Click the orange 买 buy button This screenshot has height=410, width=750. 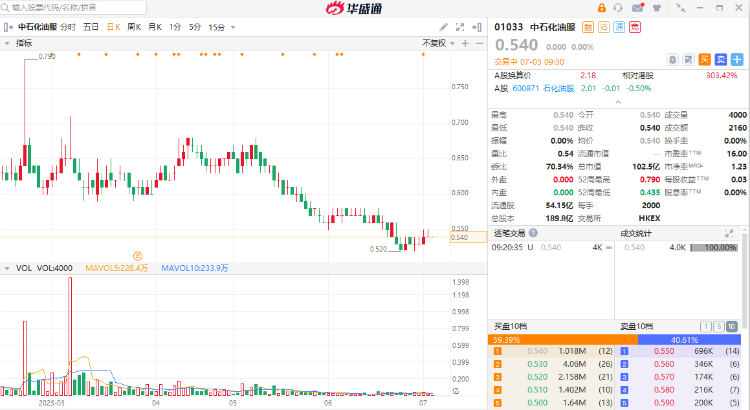pyautogui.click(x=705, y=60)
